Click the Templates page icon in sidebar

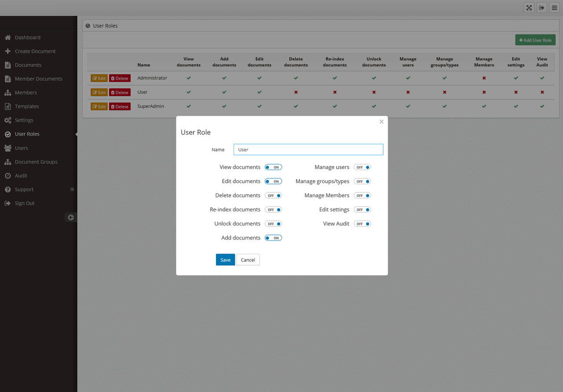(x=7, y=106)
